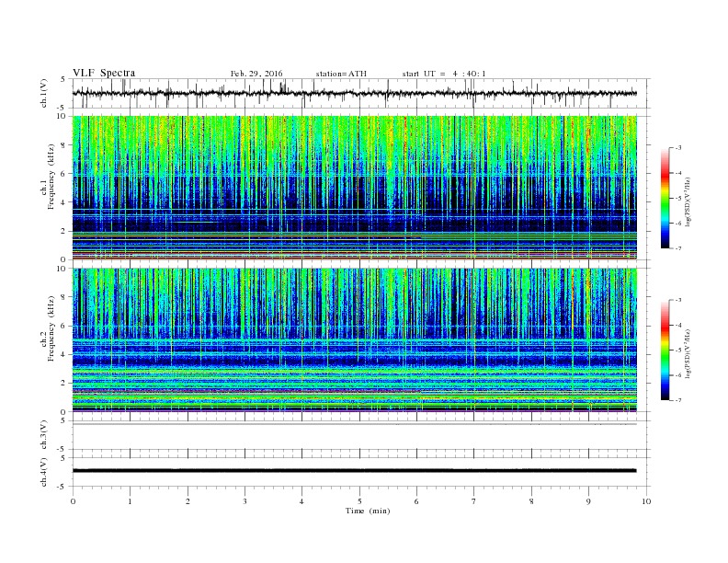
Task: Click the ch.2 spectrogram color scale bar
Action: point(665,350)
